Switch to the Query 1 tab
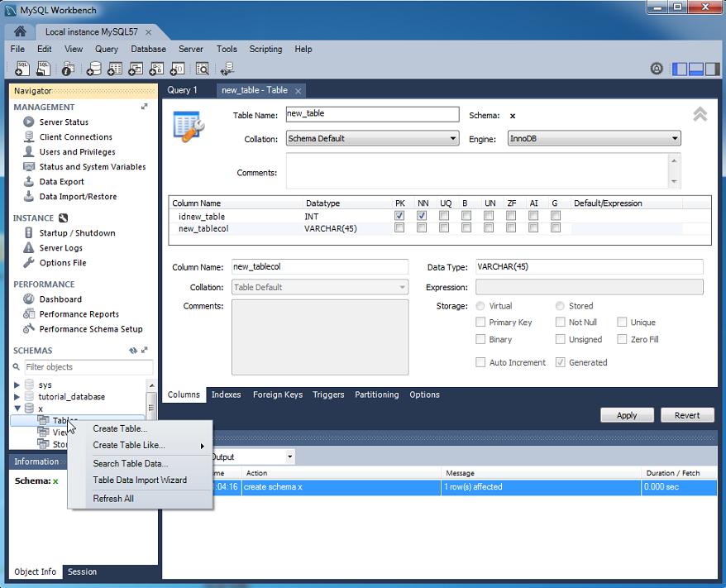 [183, 90]
